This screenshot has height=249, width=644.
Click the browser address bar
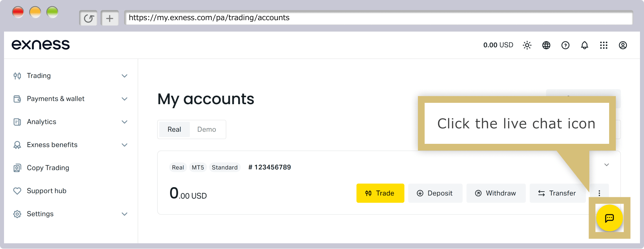tap(378, 18)
